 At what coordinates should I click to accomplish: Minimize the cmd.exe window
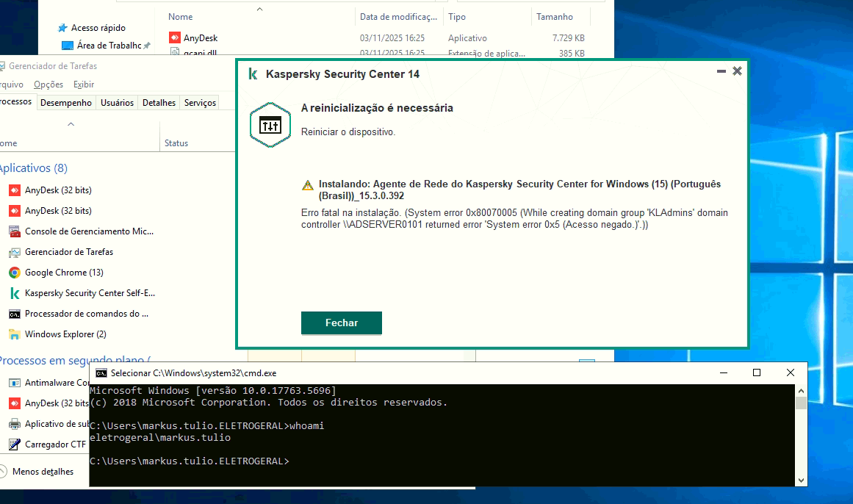(724, 372)
